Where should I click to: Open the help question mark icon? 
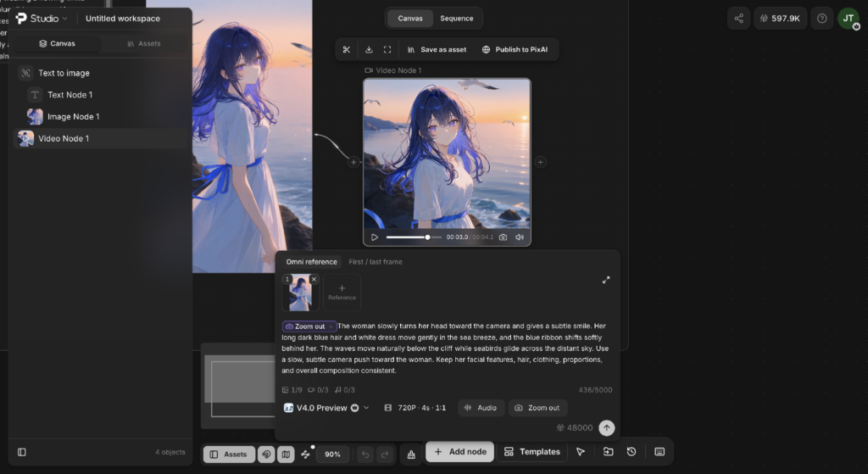click(x=822, y=19)
